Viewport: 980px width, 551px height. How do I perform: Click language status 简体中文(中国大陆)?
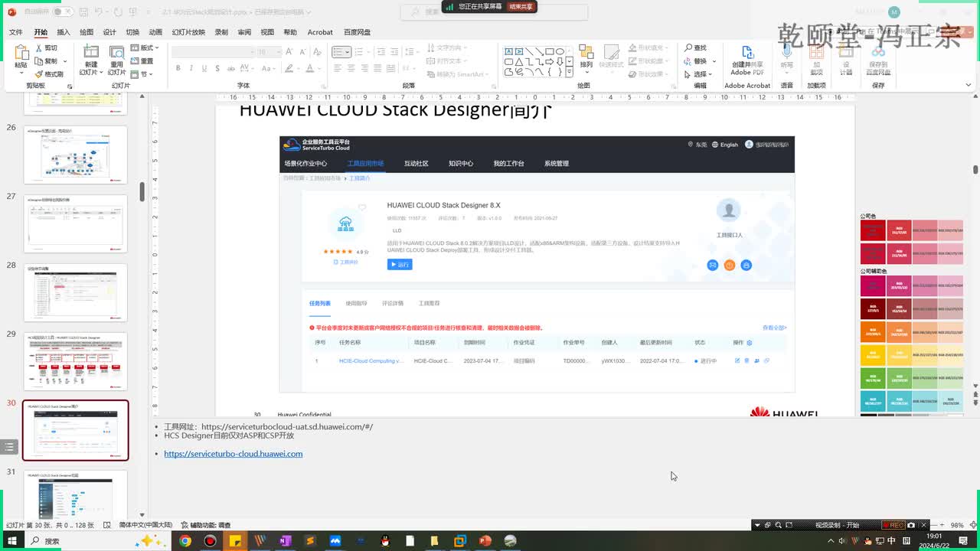pos(145,525)
